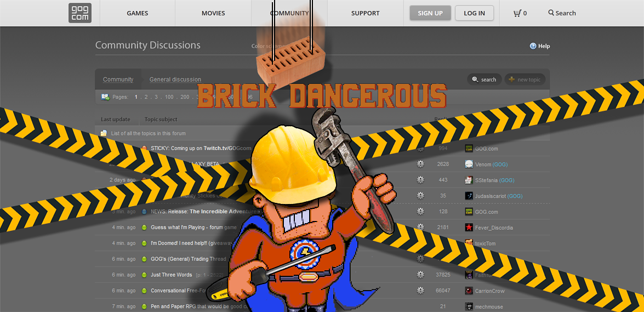Open the Help link
Screen dimensions: 644x312
pyautogui.click(x=544, y=46)
